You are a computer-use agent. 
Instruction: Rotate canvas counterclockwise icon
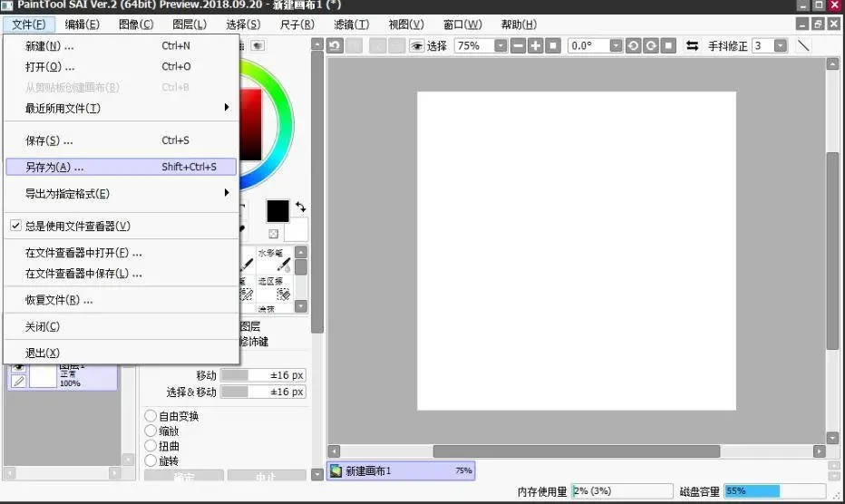633,46
